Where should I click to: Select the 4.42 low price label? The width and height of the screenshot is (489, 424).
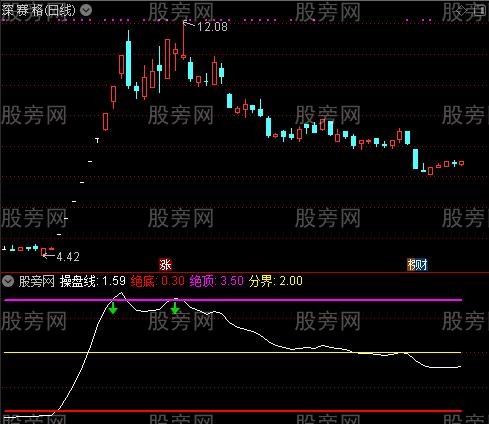point(68,257)
